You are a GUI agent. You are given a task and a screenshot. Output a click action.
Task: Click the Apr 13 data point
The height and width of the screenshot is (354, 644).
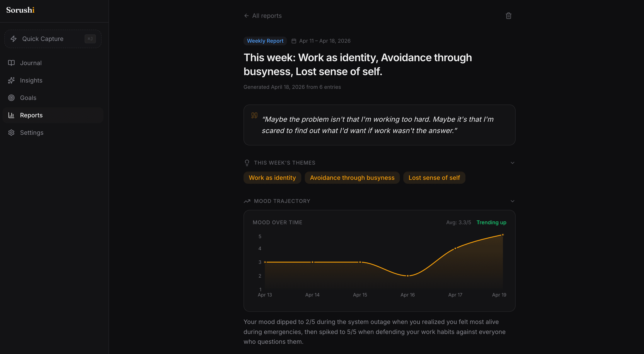(265, 262)
